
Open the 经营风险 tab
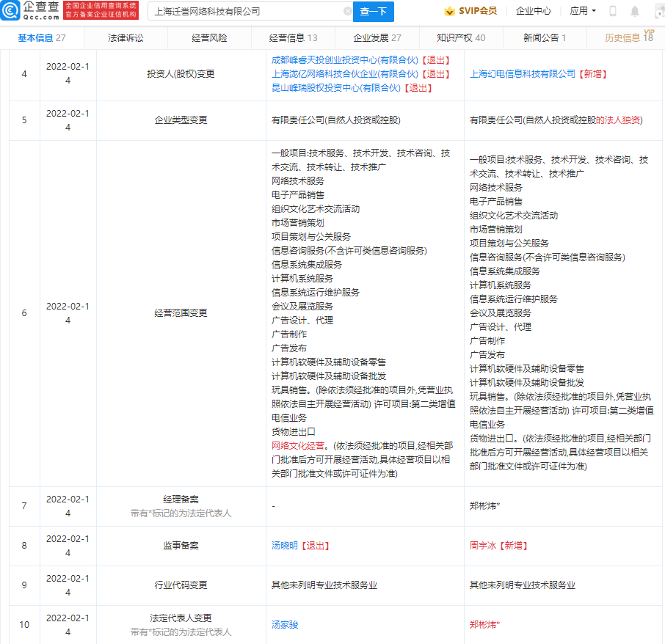click(x=209, y=38)
